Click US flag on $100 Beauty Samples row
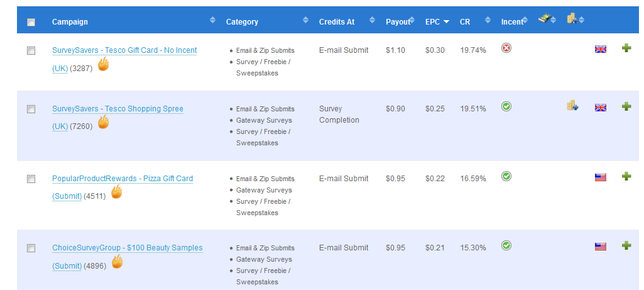Viewport: 644px width, 290px height. 601,247
